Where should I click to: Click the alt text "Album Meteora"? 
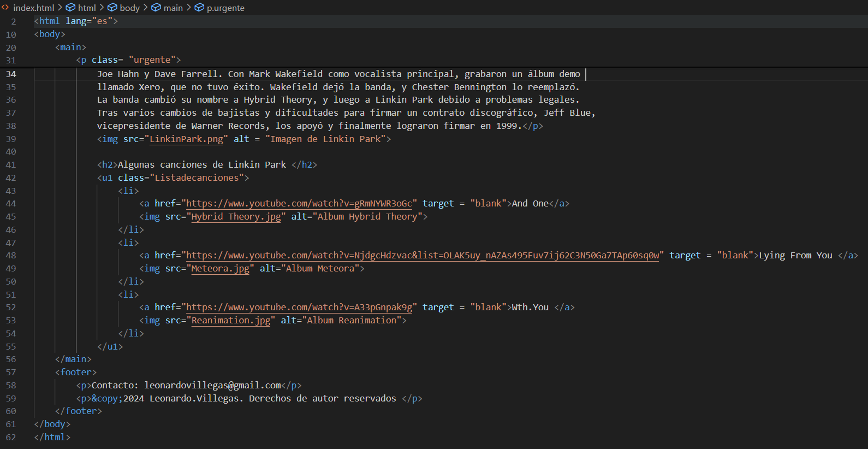click(320, 269)
